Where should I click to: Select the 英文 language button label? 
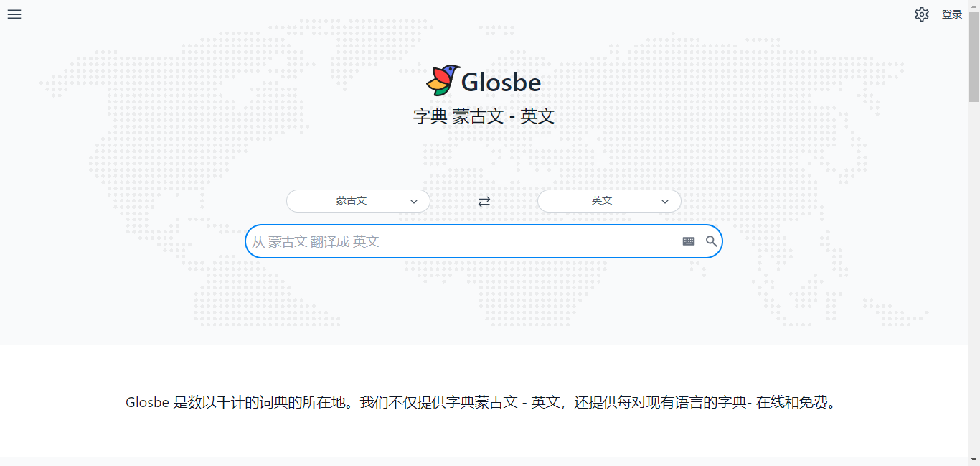(601, 201)
